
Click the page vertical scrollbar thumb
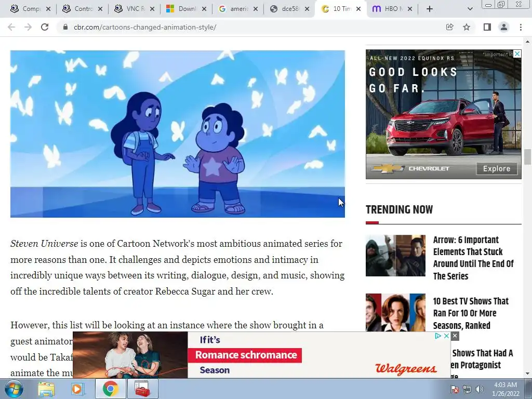pos(528,156)
